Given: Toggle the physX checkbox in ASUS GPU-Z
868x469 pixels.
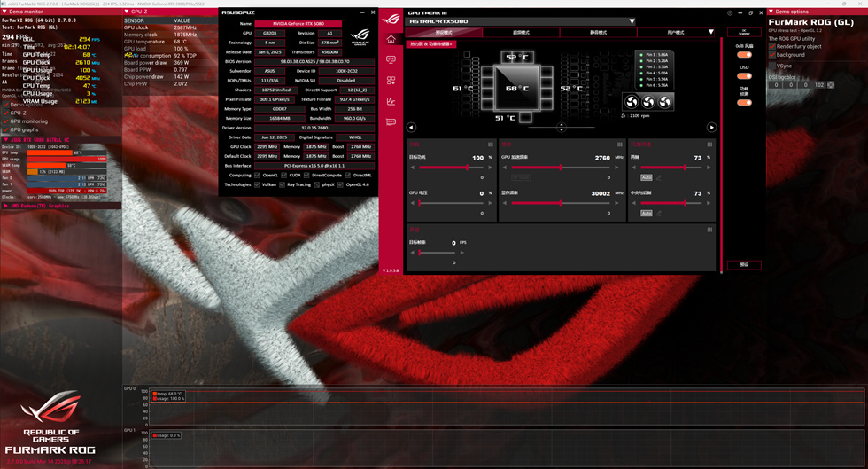Looking at the screenshot, I should point(317,184).
